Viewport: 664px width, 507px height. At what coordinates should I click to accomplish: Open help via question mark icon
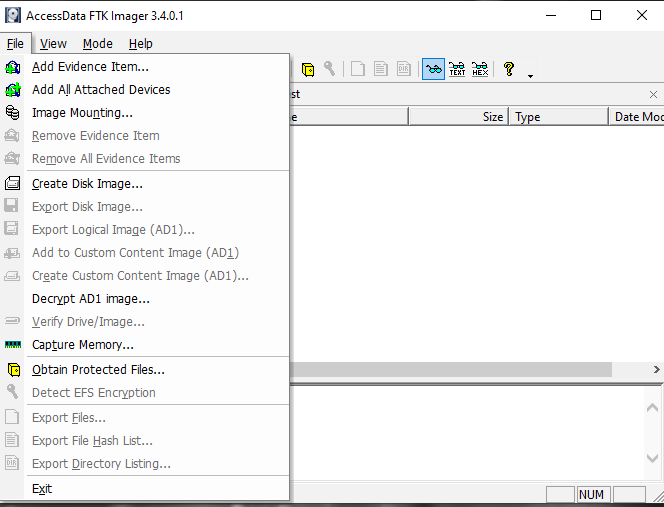click(509, 69)
